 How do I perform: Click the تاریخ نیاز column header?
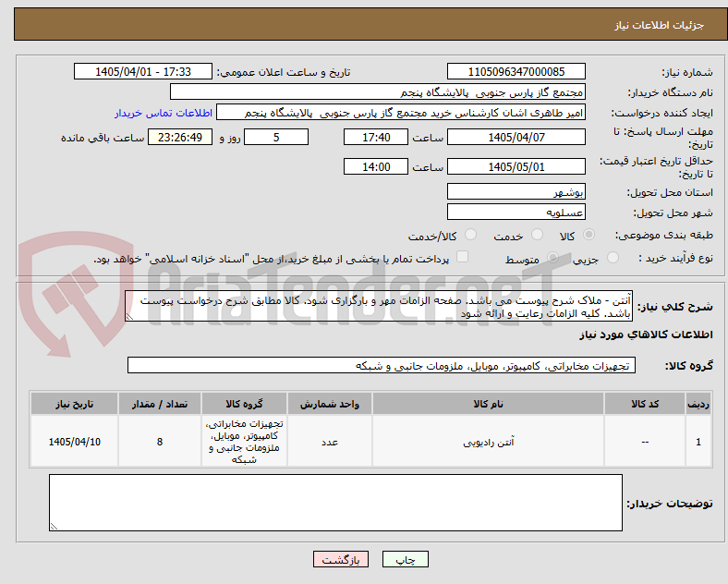click(x=74, y=404)
